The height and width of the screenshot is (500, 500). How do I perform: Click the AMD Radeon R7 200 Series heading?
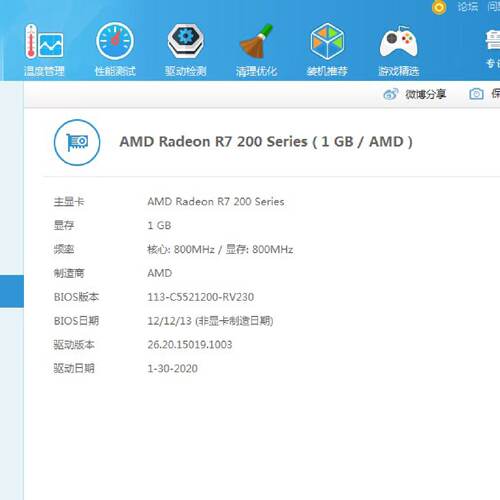click(x=266, y=142)
